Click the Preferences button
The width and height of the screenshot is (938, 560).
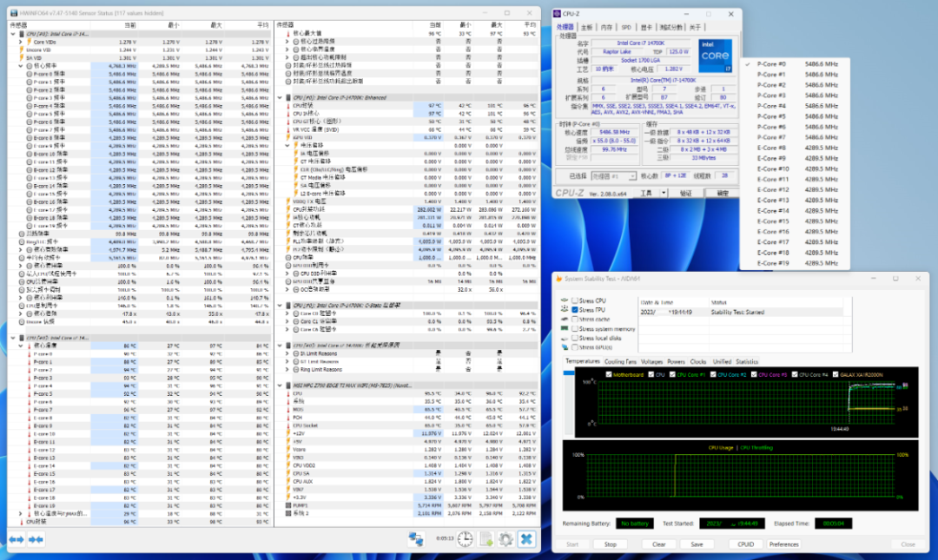tap(783, 544)
